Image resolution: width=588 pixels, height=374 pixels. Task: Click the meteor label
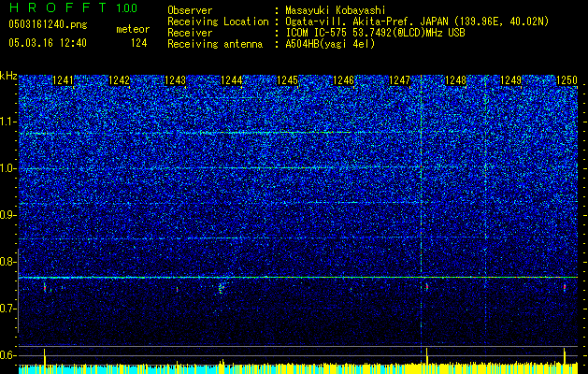133,29
